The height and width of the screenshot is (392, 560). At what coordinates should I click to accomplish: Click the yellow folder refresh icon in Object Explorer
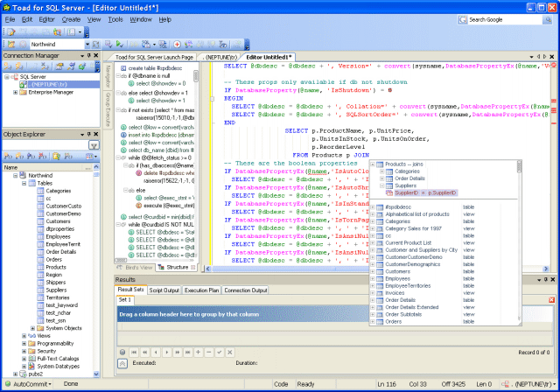[x=56, y=156]
